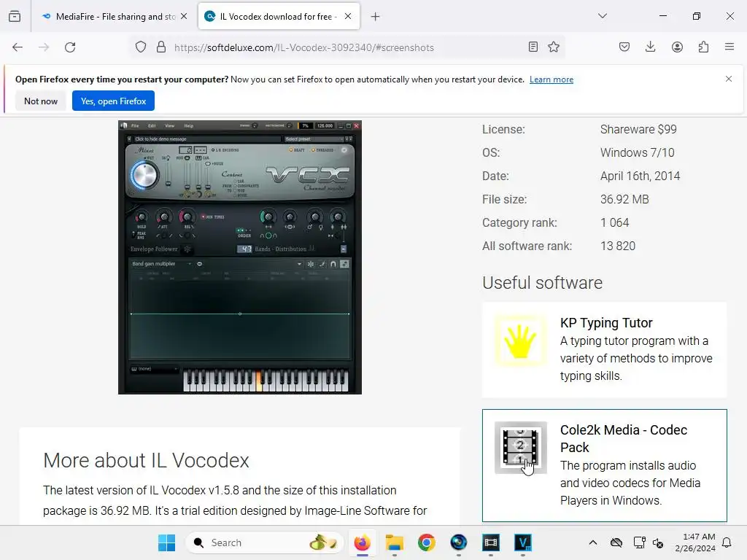The height and width of the screenshot is (560, 747).
Task: Open the clock showing 1:47 AM
Action: click(695, 542)
